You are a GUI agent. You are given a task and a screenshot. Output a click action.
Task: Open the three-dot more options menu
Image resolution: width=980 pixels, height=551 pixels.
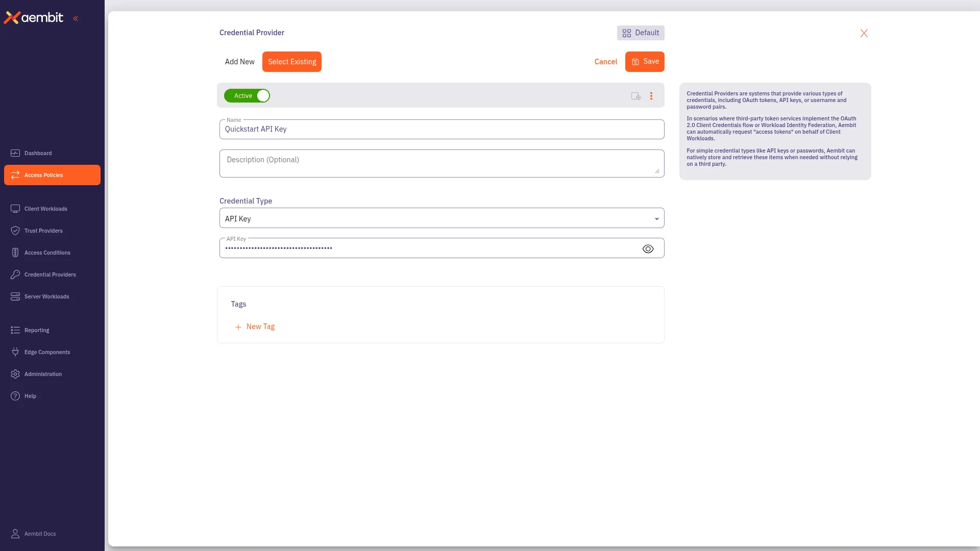coord(651,96)
